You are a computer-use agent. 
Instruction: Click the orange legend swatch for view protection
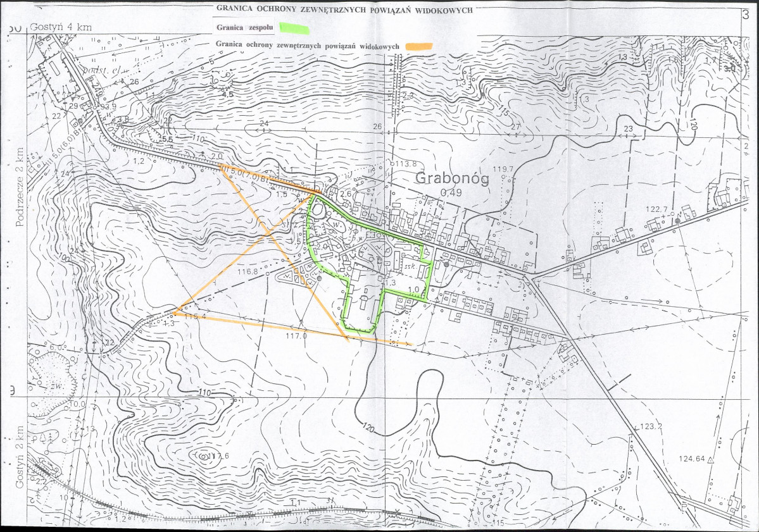tap(419, 46)
